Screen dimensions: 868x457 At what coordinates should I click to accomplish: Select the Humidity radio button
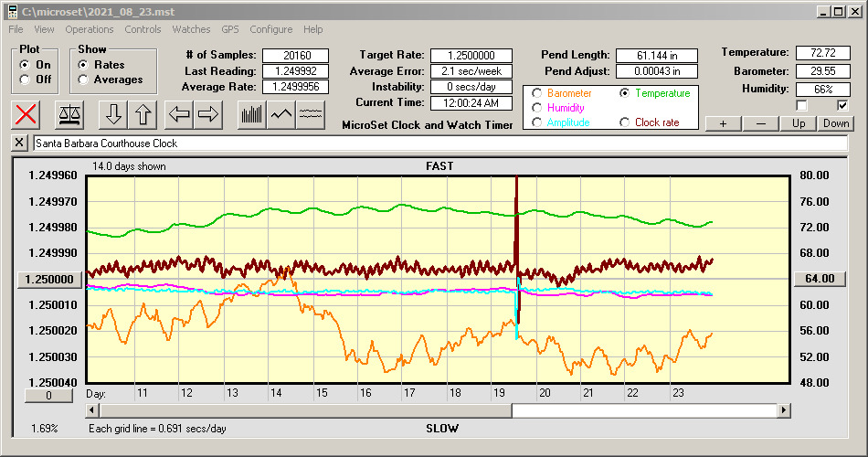click(x=536, y=108)
